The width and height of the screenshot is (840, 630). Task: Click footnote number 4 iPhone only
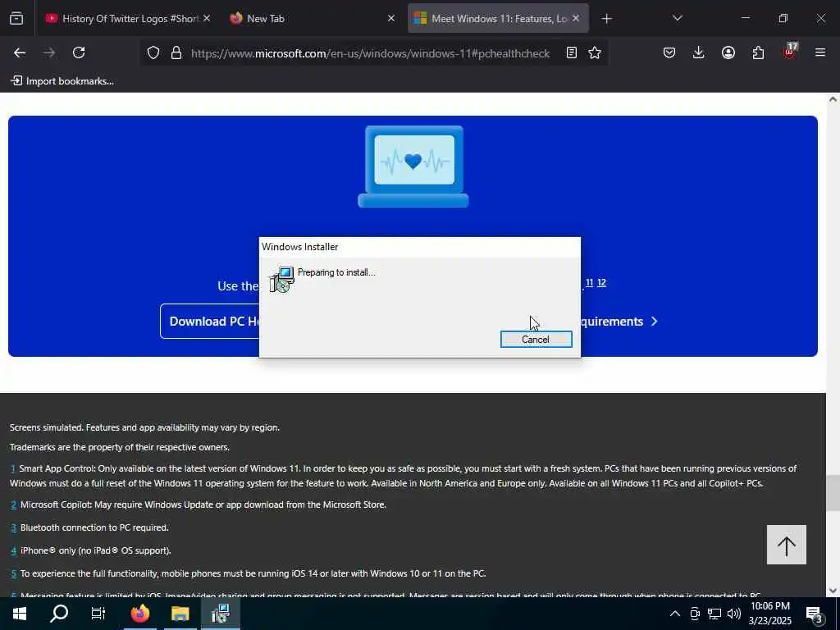point(14,550)
